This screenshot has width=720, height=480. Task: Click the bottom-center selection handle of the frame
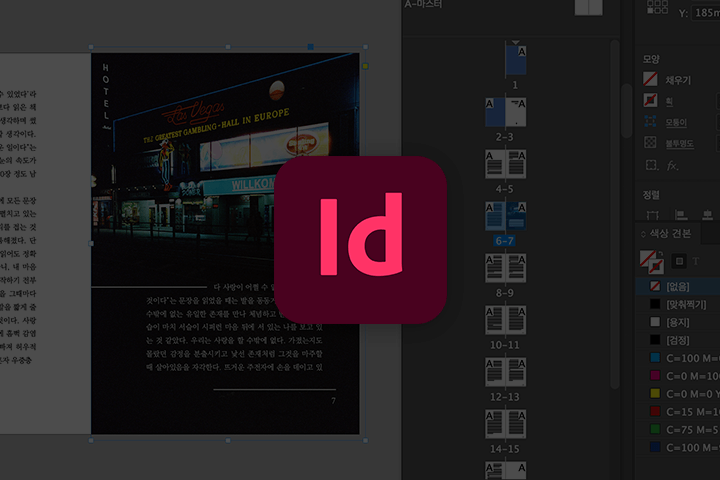228,440
